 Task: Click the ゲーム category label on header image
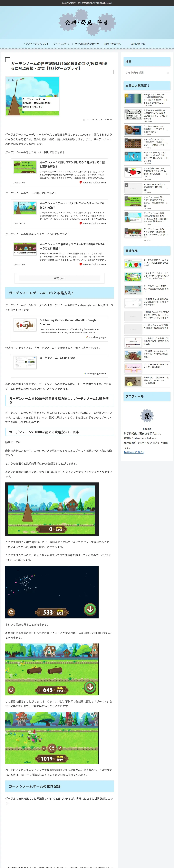coord(11,80)
